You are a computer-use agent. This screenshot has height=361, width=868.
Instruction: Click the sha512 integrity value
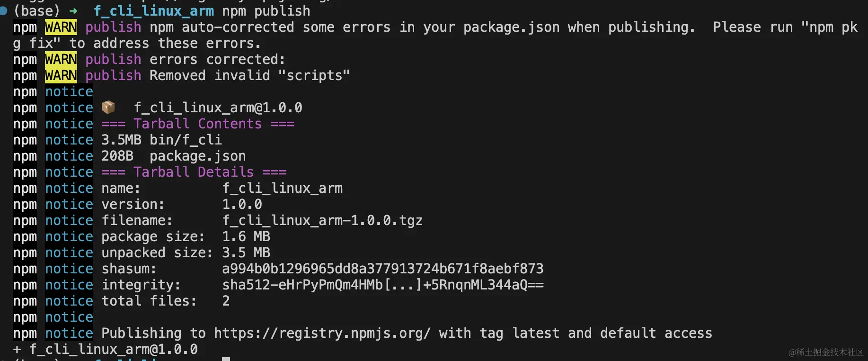383,285
